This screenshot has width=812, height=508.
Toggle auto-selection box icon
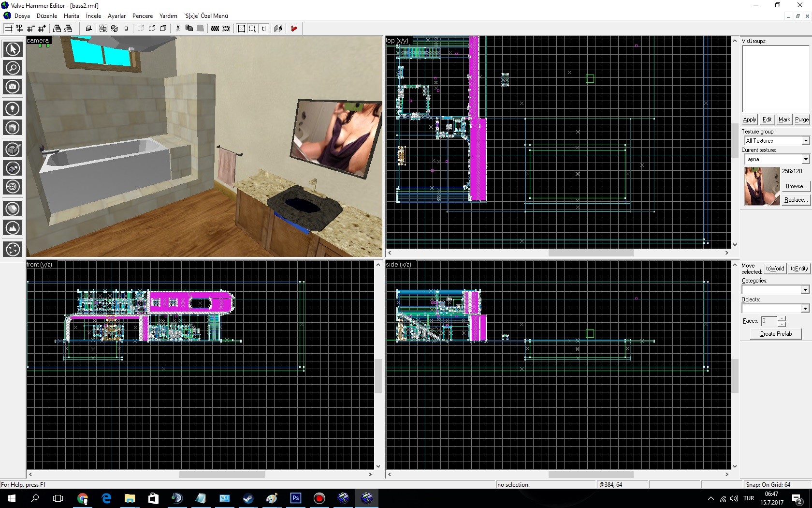252,29
